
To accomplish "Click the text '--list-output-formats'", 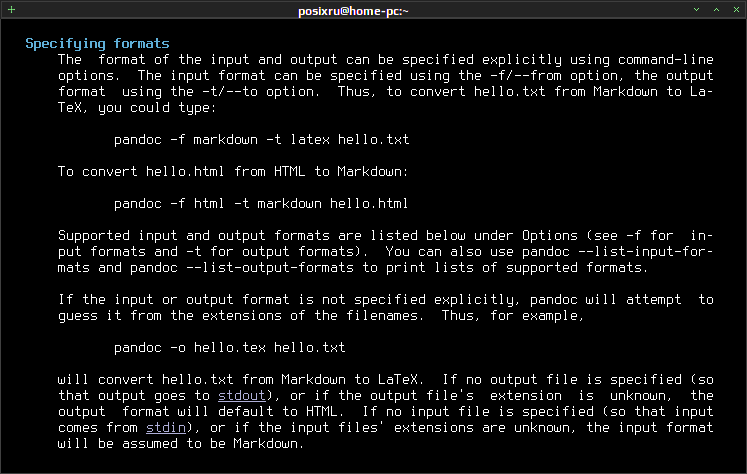I will [x=270, y=268].
